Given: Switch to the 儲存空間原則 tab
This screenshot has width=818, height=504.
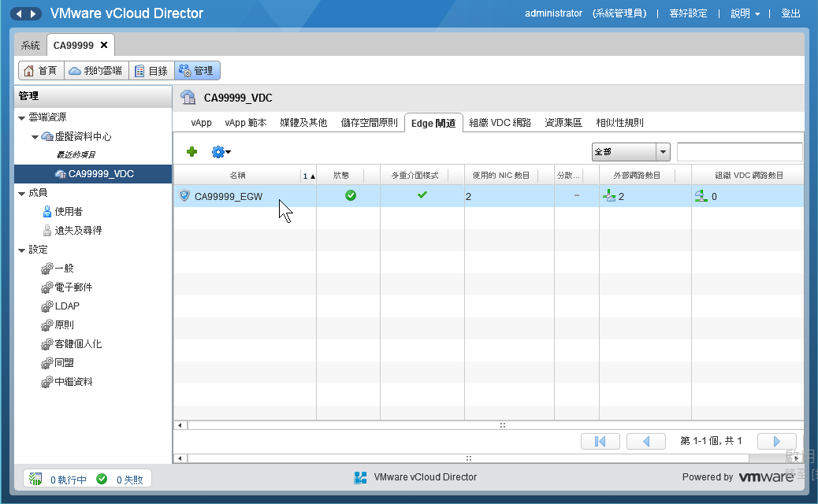Looking at the screenshot, I should point(370,123).
